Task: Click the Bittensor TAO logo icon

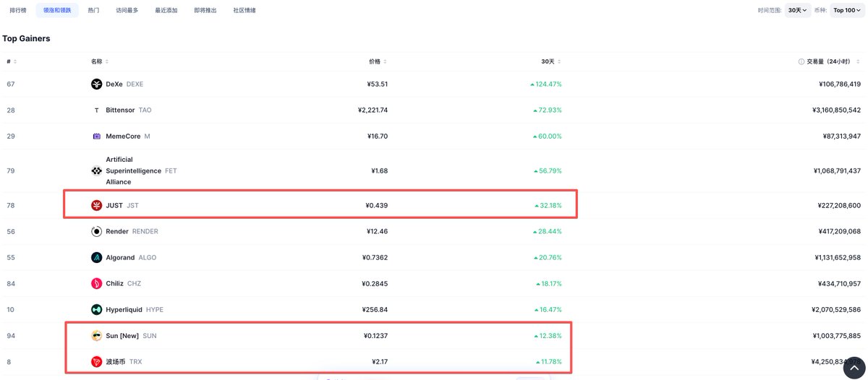Action: point(96,111)
